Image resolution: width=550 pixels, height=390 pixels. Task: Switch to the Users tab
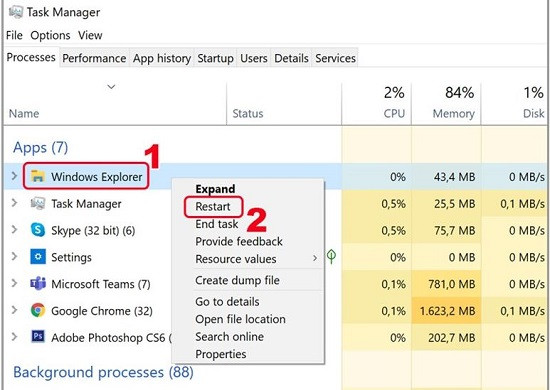click(254, 58)
